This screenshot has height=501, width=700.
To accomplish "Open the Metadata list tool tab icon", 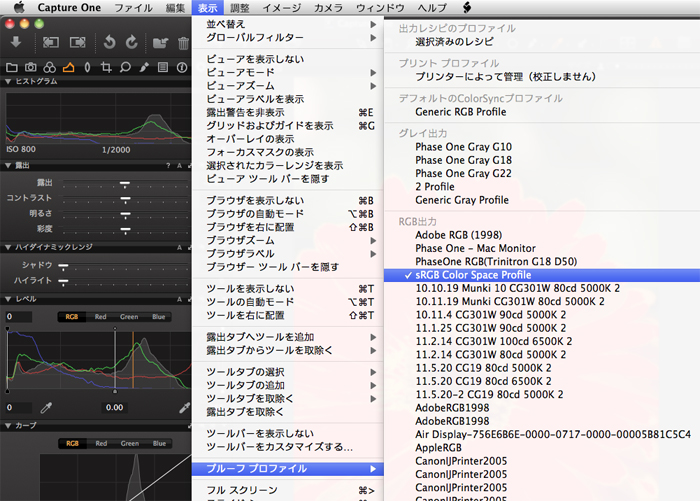I will pos(163,67).
